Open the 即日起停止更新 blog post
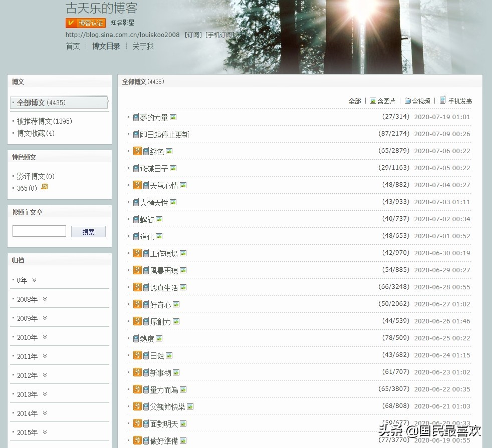 (164, 135)
